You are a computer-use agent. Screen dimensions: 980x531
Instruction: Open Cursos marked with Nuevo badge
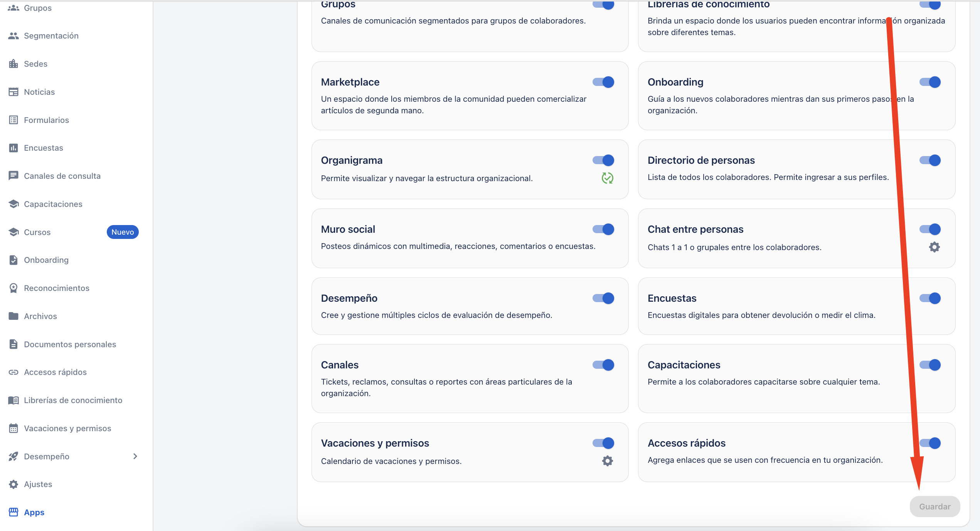[x=37, y=232]
